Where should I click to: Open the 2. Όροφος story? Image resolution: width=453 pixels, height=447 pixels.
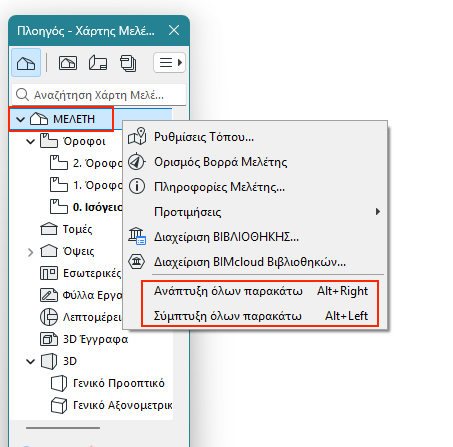[x=97, y=163]
